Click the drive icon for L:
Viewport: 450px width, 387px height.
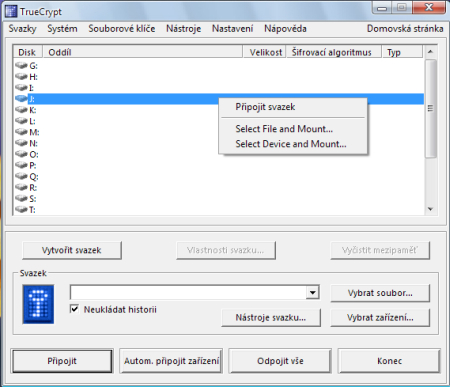coord(21,121)
